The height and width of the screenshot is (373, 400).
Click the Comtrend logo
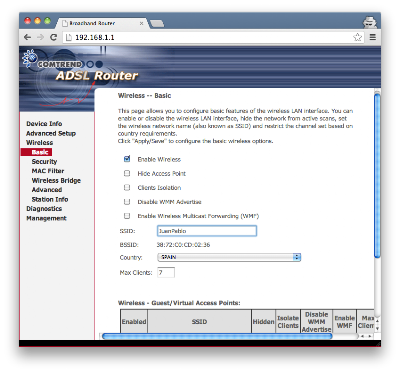point(53,62)
